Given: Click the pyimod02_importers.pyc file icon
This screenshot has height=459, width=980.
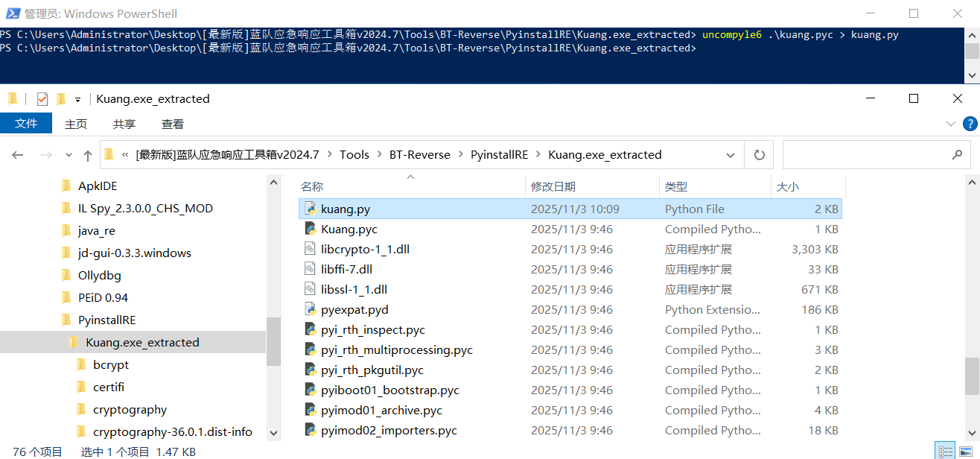Looking at the screenshot, I should click(311, 431).
